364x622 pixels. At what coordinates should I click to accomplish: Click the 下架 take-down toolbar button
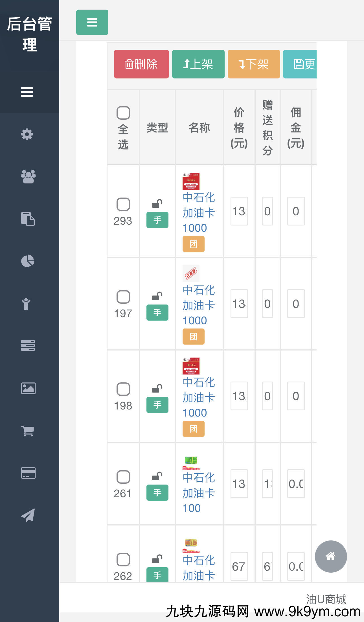[x=253, y=64]
